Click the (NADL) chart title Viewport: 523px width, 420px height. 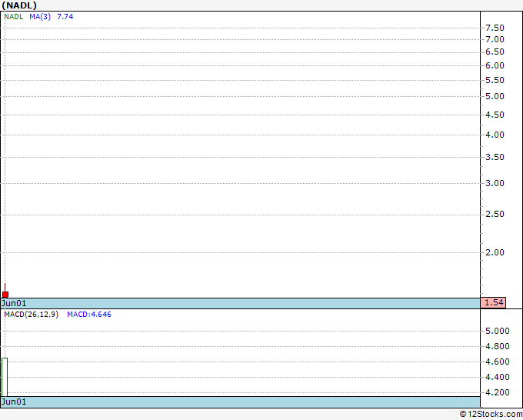pos(19,5)
